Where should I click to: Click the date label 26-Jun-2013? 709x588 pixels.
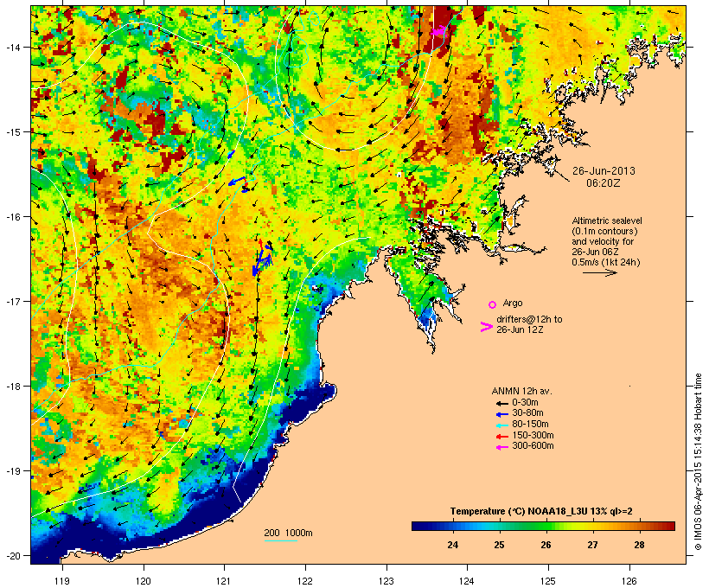(604, 171)
